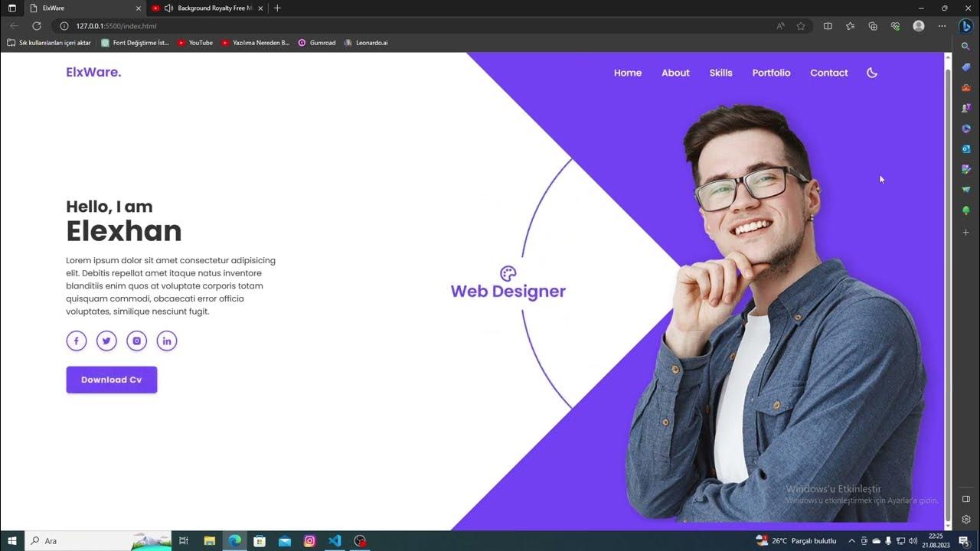Open Instagram app from the taskbar
This screenshot has height=551, width=980.
pos(309,541)
